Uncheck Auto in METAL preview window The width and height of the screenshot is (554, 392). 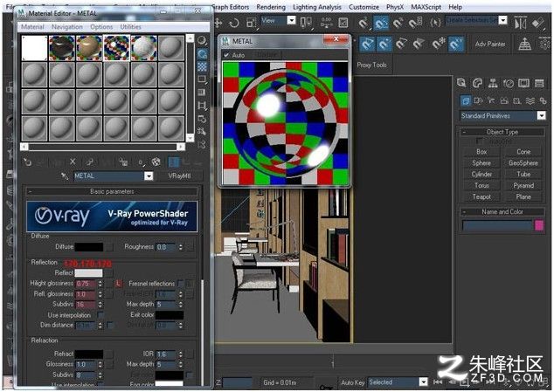226,55
